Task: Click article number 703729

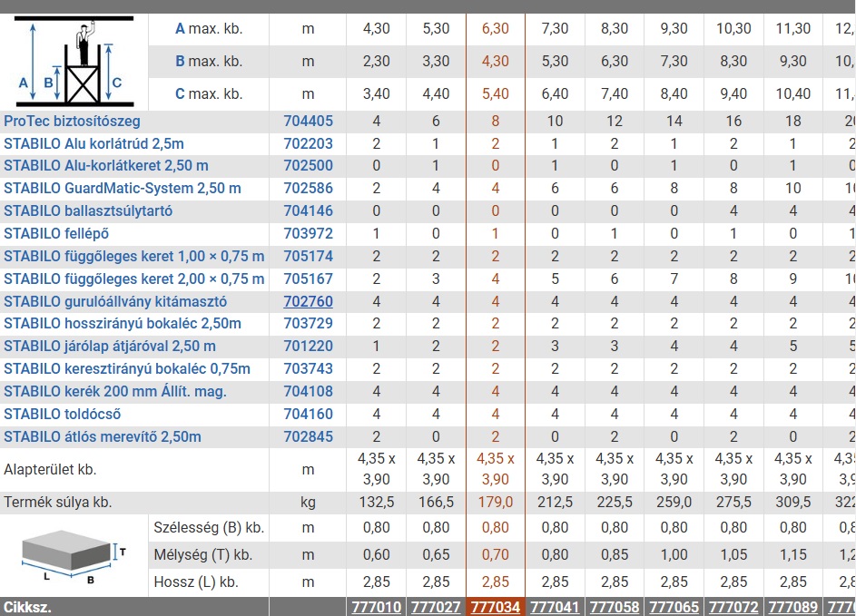Action: 308,324
